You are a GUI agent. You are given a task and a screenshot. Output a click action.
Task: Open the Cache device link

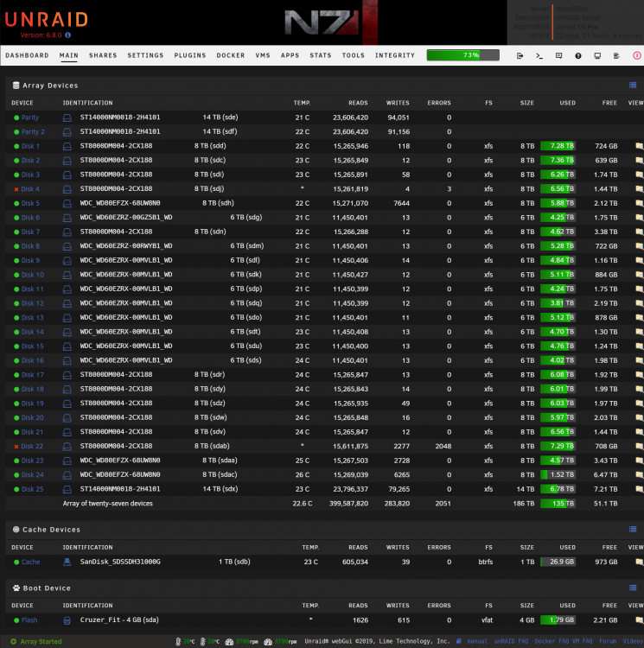[x=30, y=562]
